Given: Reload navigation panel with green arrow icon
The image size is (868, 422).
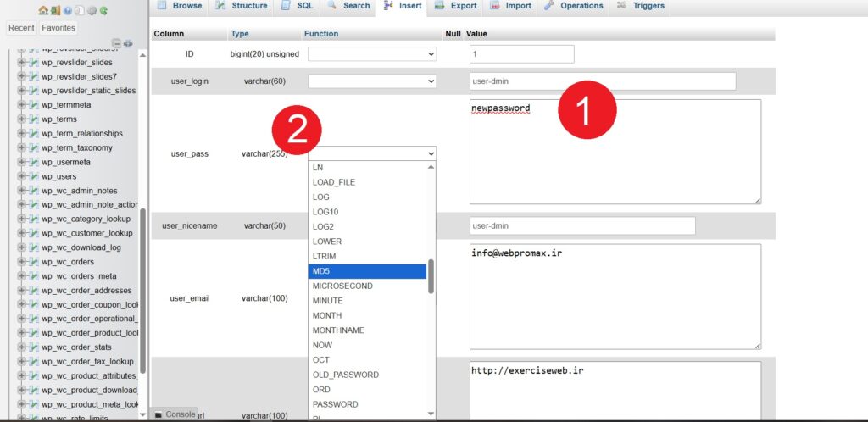Looking at the screenshot, I should [103, 10].
